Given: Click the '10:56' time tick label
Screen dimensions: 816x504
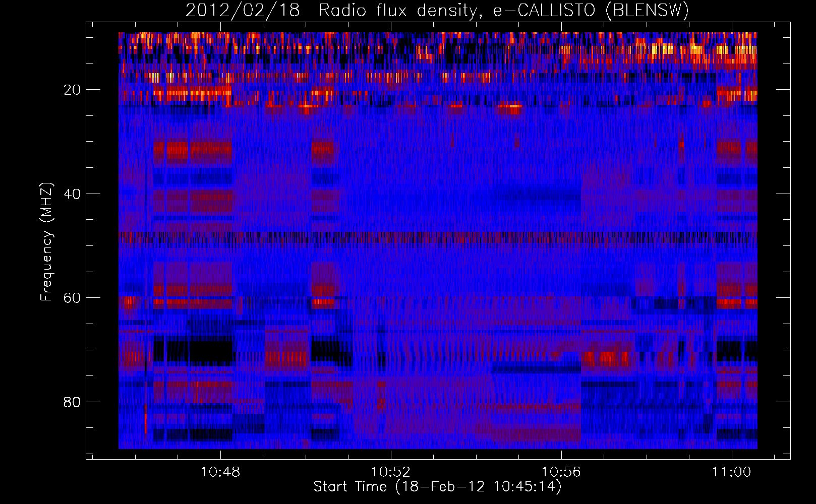Looking at the screenshot, I should click(561, 472).
